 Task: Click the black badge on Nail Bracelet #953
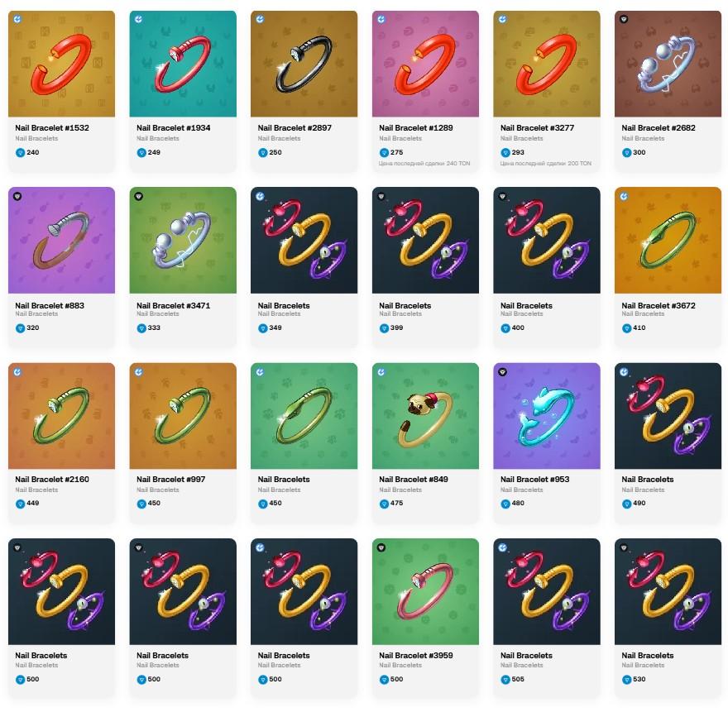click(502, 372)
